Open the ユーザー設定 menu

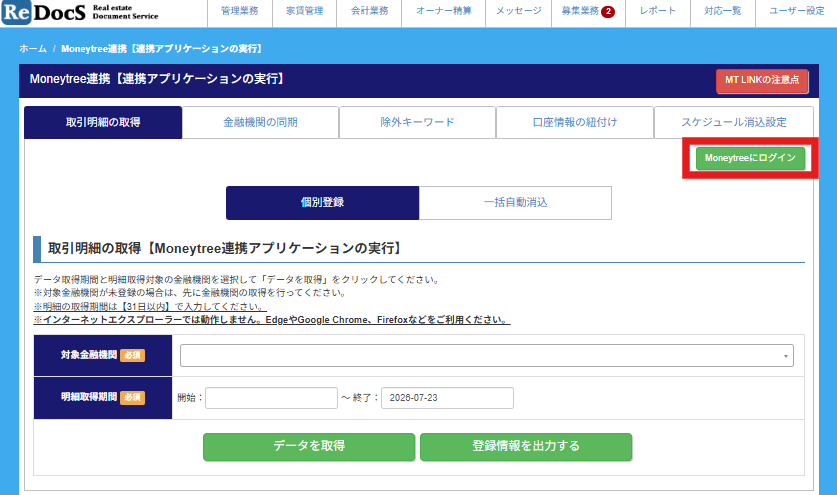click(796, 11)
